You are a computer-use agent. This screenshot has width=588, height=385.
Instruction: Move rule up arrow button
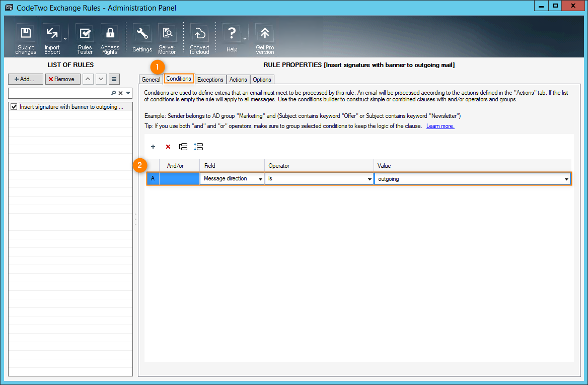pyautogui.click(x=88, y=79)
